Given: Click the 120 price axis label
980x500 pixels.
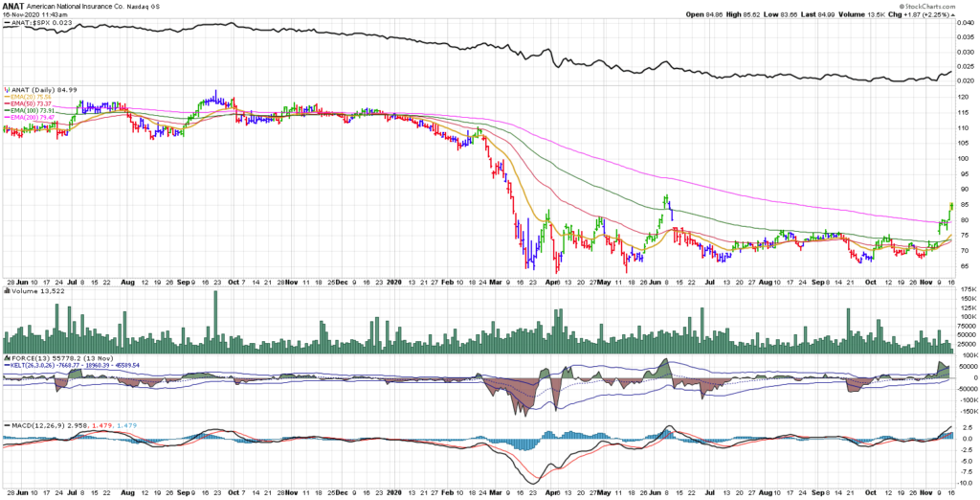Looking at the screenshot, I should pyautogui.click(x=964, y=97).
